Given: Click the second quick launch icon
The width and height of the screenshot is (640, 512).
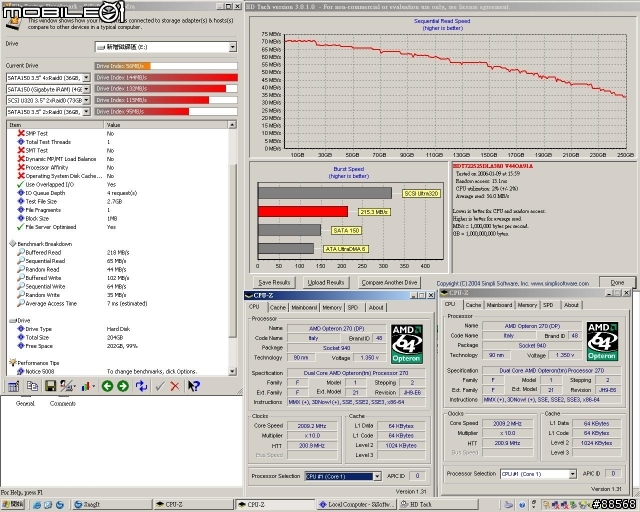Looking at the screenshot, I should click(x=48, y=505).
